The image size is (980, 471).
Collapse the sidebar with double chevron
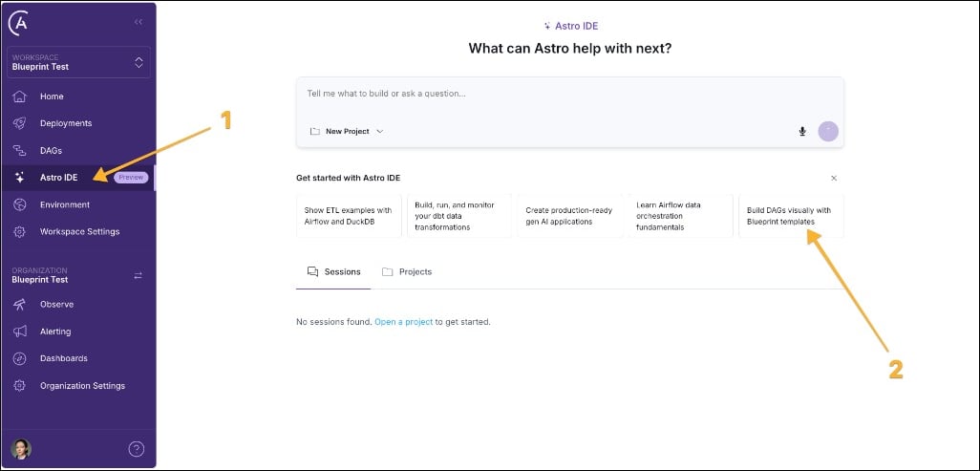pyautogui.click(x=138, y=22)
